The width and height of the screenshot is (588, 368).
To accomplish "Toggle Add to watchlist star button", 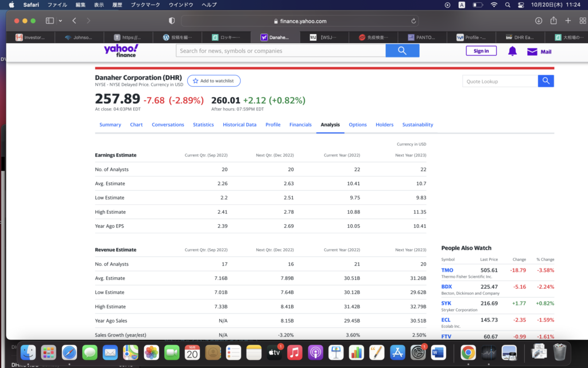I will pos(214,81).
